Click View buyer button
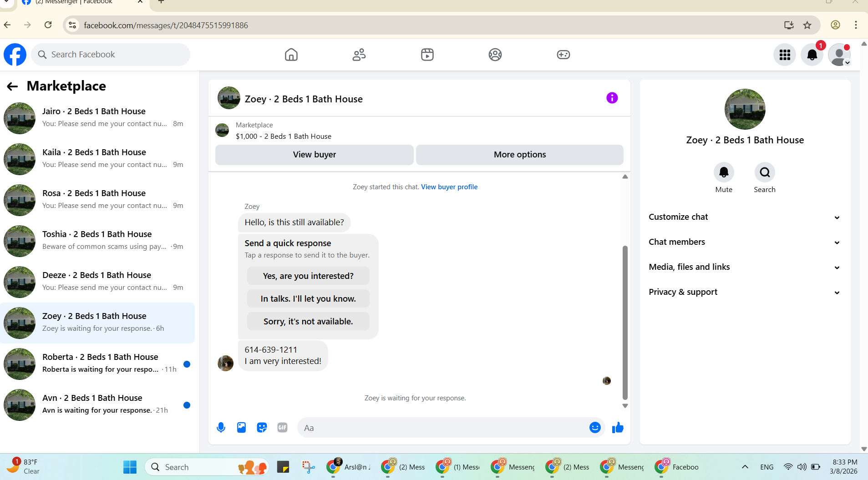The image size is (868, 480). pos(315,155)
